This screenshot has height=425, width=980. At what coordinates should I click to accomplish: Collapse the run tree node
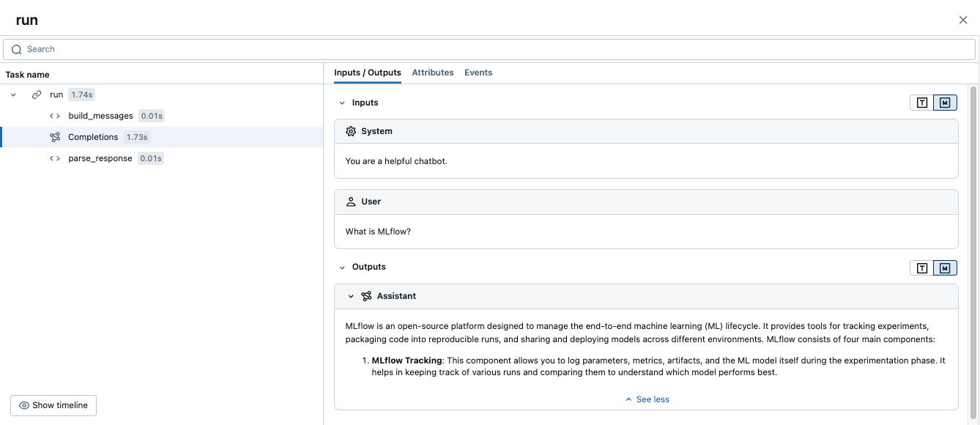click(13, 95)
